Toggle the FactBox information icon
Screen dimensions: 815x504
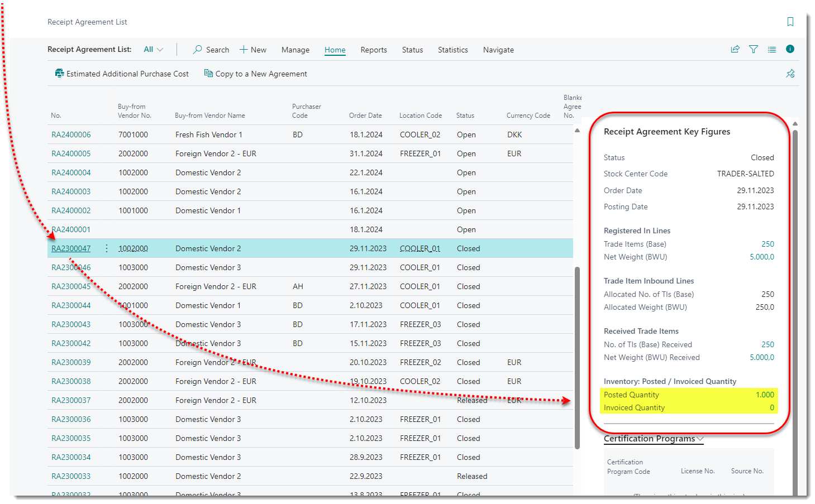coord(790,49)
